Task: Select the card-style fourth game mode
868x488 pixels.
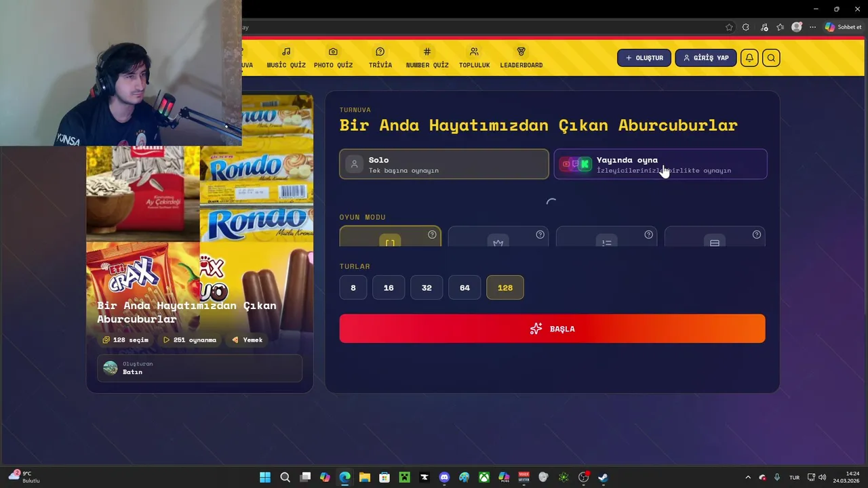Action: [x=715, y=237]
